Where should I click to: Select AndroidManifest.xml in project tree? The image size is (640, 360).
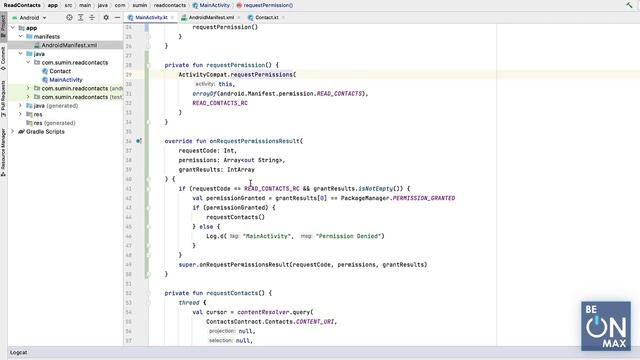[x=69, y=45]
